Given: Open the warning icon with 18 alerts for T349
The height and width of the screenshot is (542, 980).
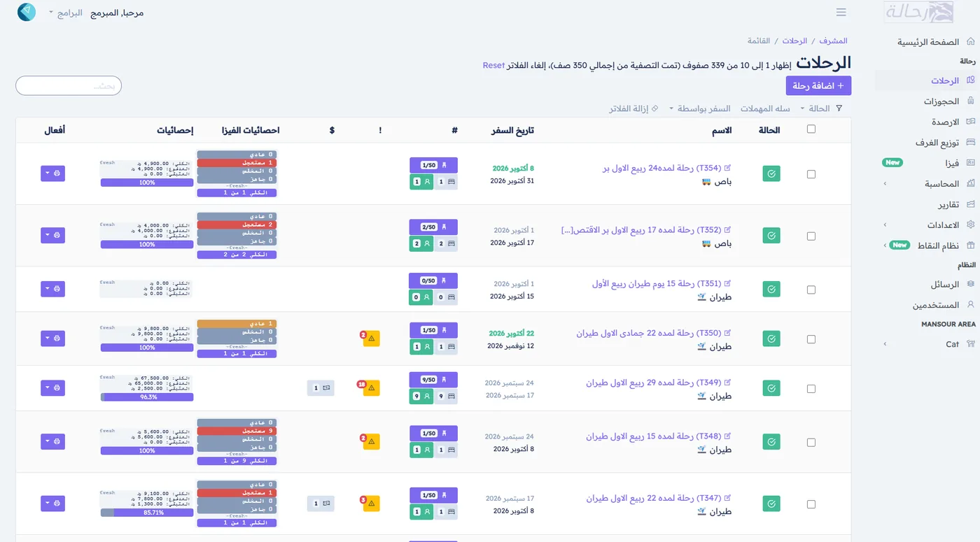Looking at the screenshot, I should point(371,388).
